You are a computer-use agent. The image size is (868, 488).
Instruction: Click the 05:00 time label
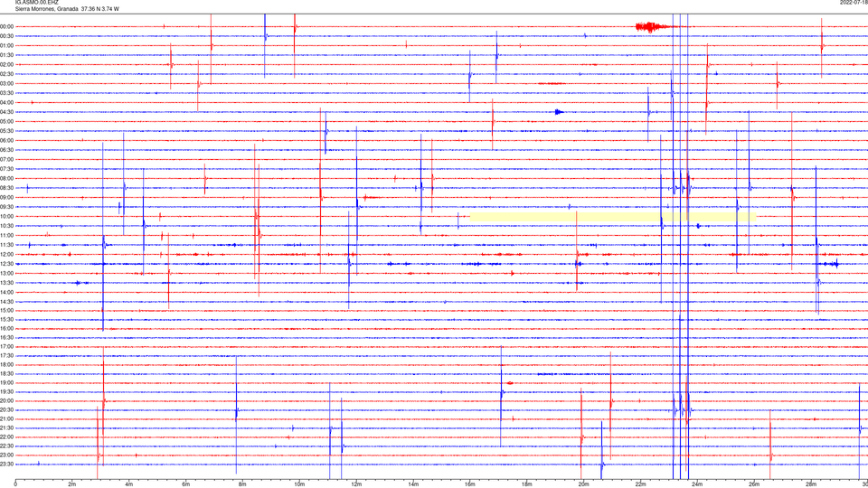[7, 121]
